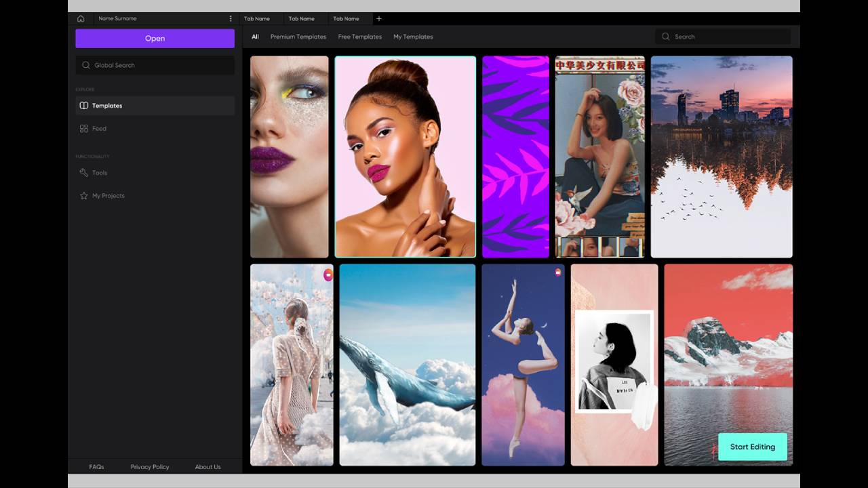This screenshot has height=488, width=868.
Task: Add a new tab with the plus icon
Action: pos(379,19)
